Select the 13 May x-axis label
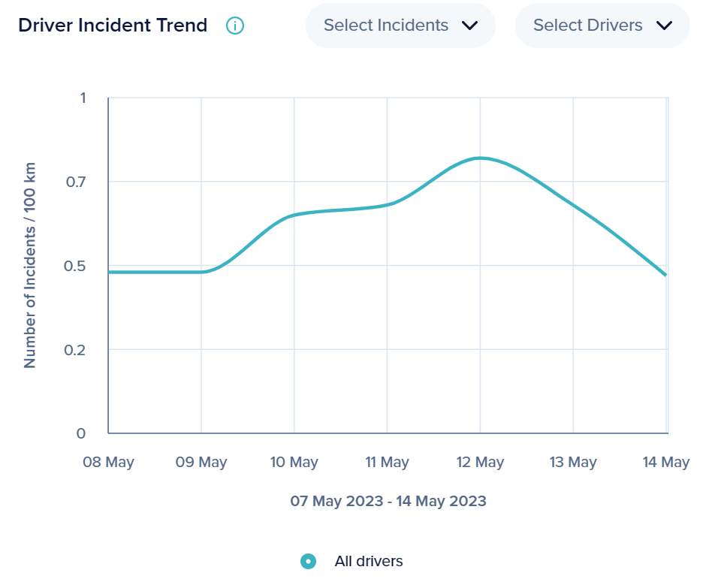 click(573, 463)
